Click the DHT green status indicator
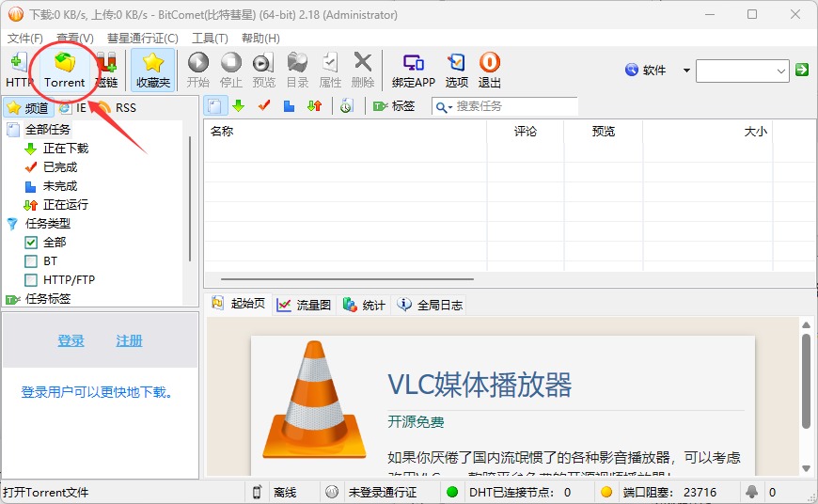The width and height of the screenshot is (818, 504). 452,492
